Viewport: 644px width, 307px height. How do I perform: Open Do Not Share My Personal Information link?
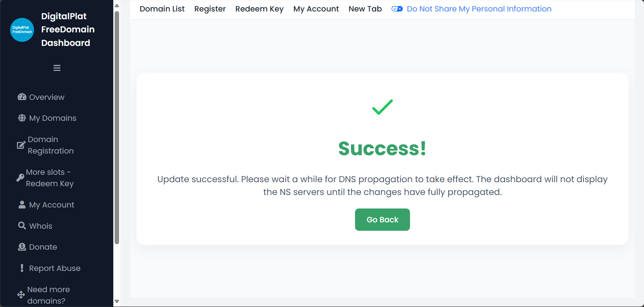[479, 9]
